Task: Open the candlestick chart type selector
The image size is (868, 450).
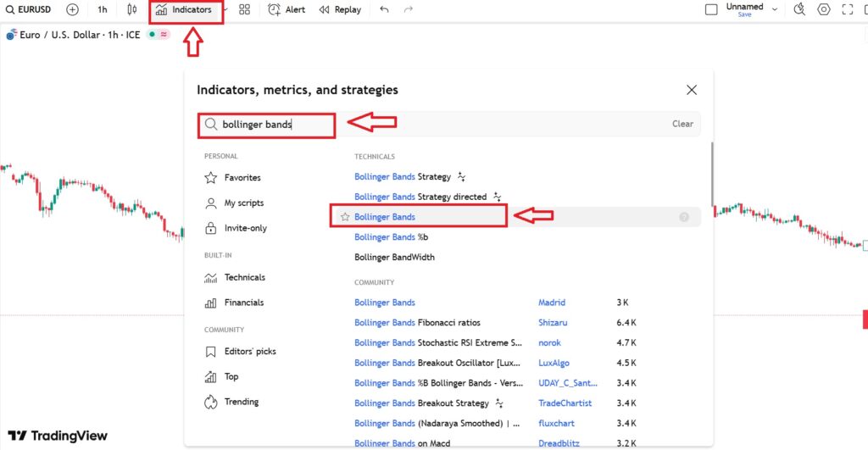Action: pos(131,10)
